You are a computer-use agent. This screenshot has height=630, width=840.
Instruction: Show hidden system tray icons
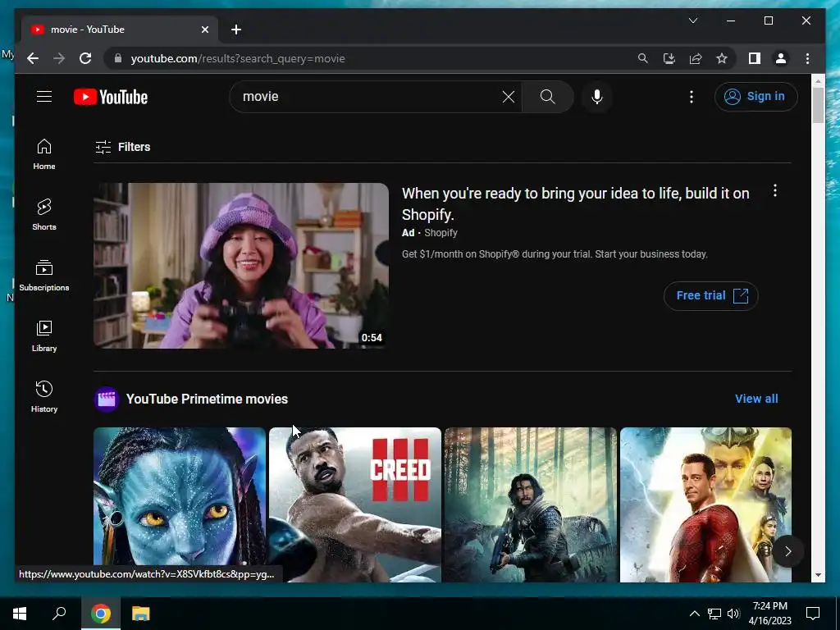694,614
